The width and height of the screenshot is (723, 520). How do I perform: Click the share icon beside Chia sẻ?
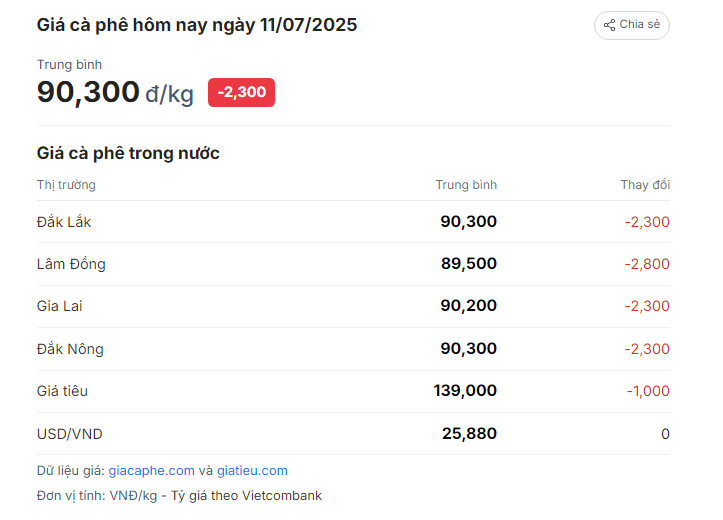point(609,25)
